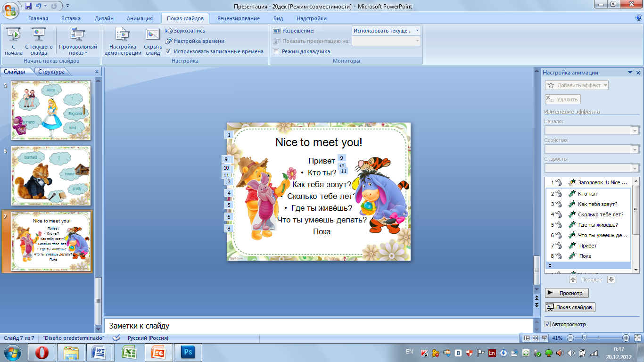Select slide 6 thumbnail with Garfield
The image size is (644, 362).
51,176
